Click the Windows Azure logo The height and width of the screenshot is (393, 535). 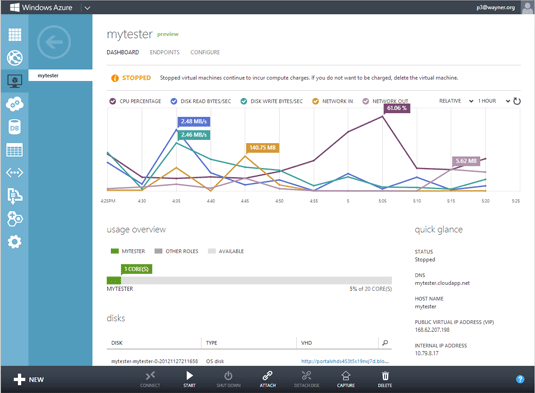click(x=41, y=7)
